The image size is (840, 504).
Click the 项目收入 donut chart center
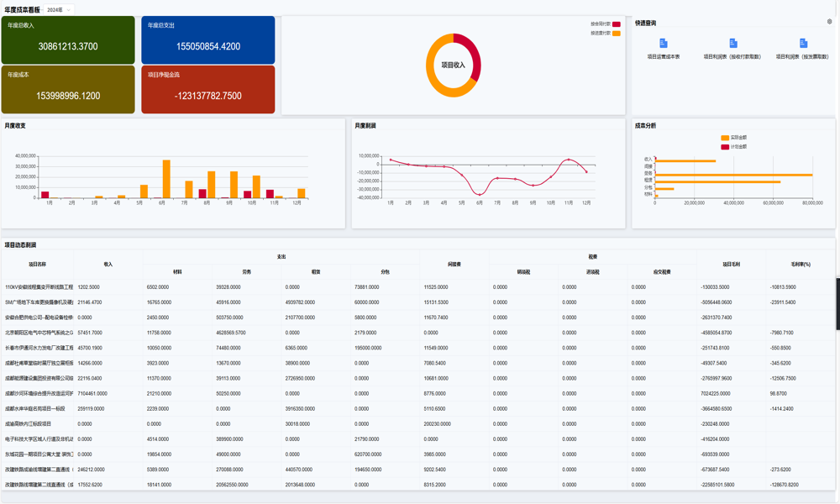click(453, 65)
